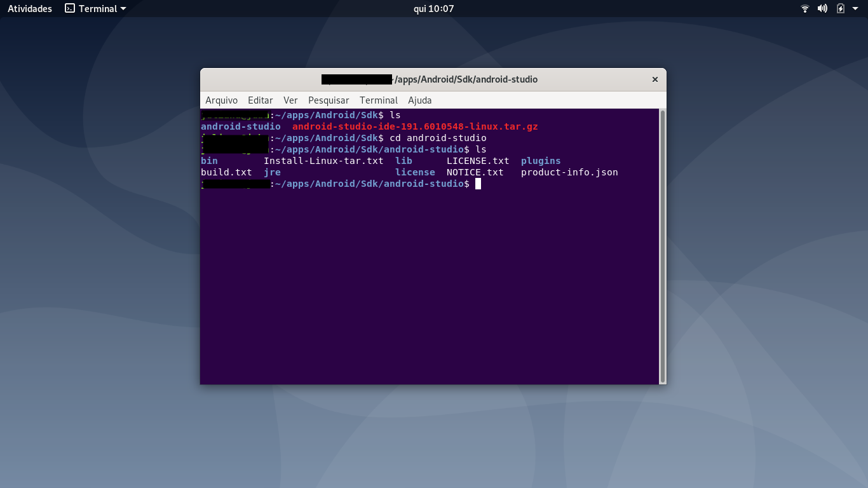This screenshot has width=868, height=488.
Task: Open the Terminal menu in the menu bar
Action: point(379,100)
